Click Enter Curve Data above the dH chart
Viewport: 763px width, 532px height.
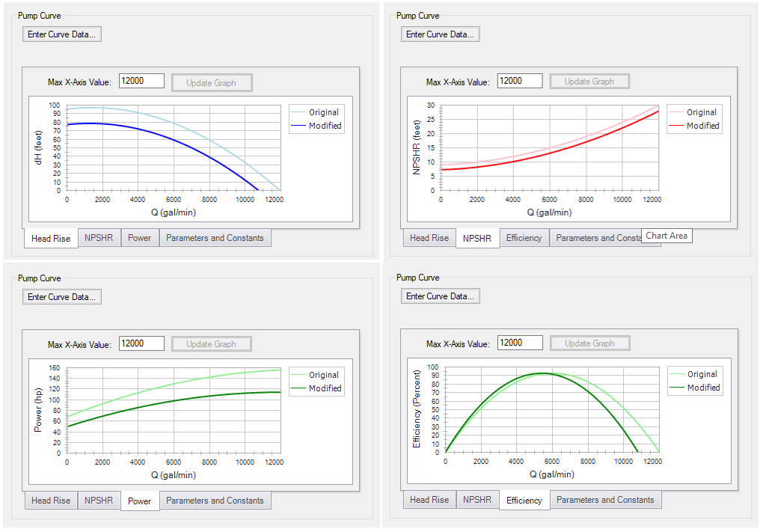[x=61, y=34]
